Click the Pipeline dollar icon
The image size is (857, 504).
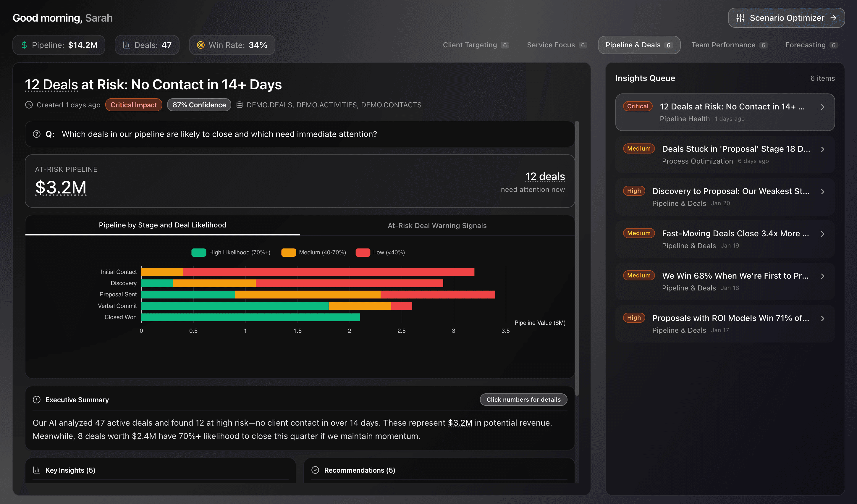point(24,45)
